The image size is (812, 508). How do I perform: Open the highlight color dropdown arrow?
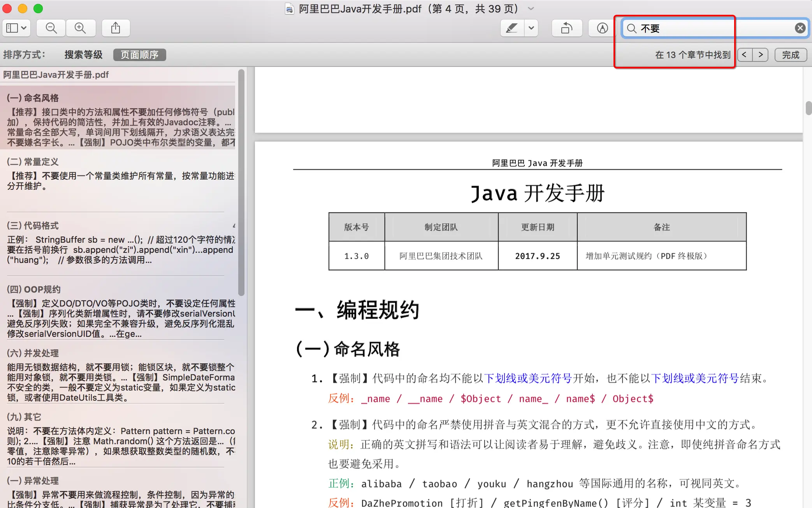coord(531,28)
